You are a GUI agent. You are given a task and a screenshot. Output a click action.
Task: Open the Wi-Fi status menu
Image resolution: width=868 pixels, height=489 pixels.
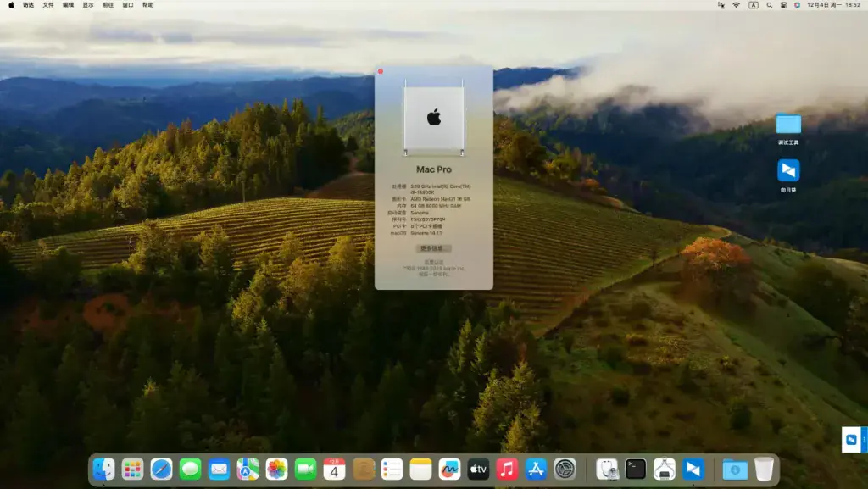737,5
